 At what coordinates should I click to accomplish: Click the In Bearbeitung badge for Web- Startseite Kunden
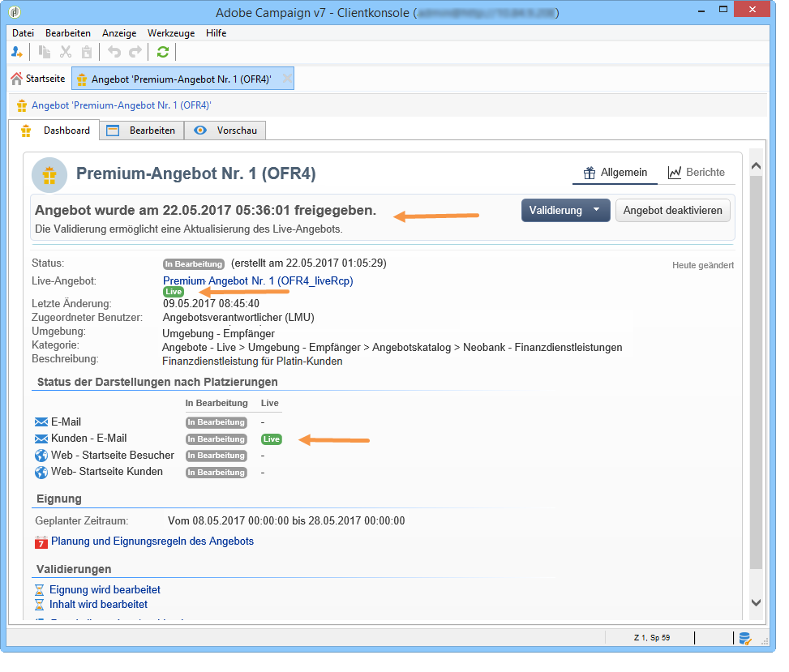point(217,473)
